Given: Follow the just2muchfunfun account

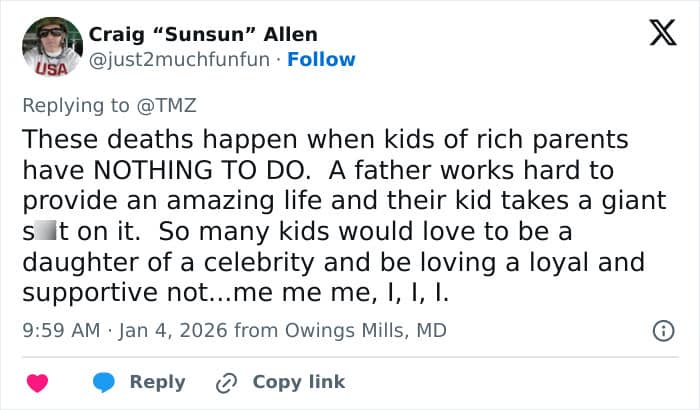Looking at the screenshot, I should [321, 59].
